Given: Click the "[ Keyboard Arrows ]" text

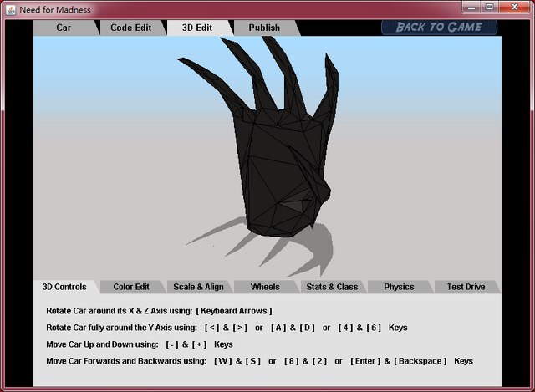Looking at the screenshot, I should pyautogui.click(x=234, y=311).
